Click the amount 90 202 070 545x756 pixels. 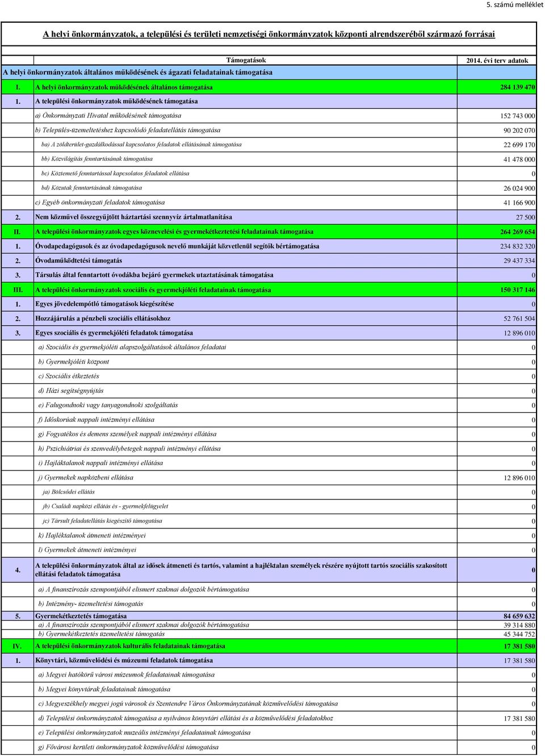(519, 131)
